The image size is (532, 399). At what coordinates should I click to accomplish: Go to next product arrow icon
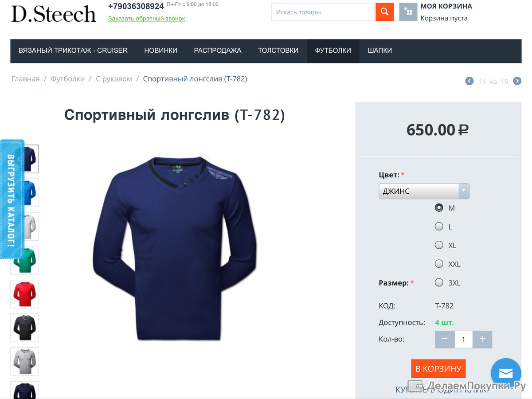click(x=517, y=81)
